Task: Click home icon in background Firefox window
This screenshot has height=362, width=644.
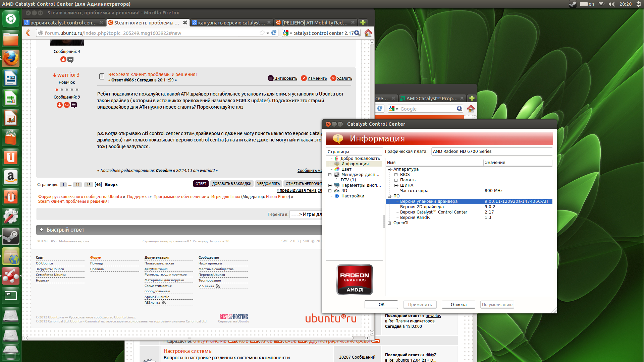Action: 471,109
